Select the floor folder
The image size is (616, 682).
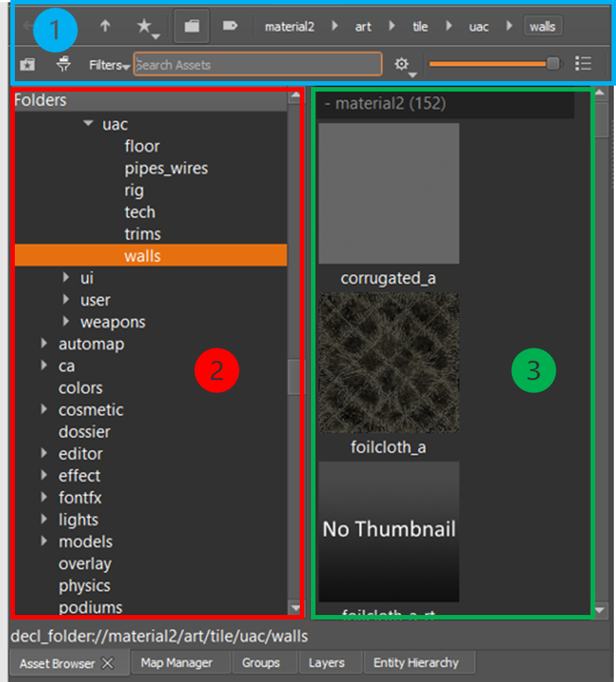(142, 146)
